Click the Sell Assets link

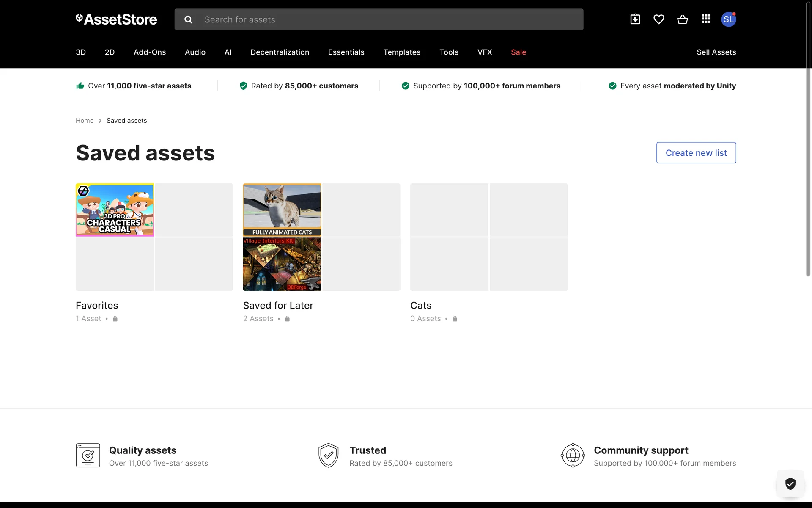pyautogui.click(x=716, y=52)
